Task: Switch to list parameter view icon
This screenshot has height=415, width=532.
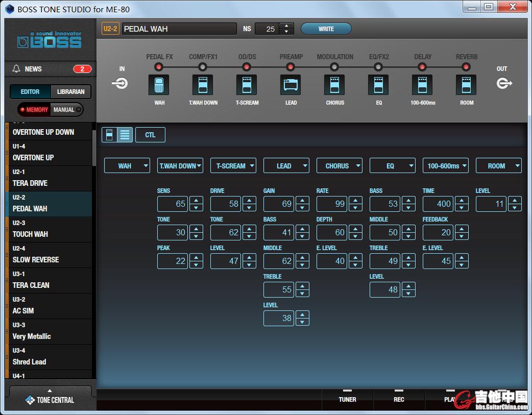Action: point(125,135)
